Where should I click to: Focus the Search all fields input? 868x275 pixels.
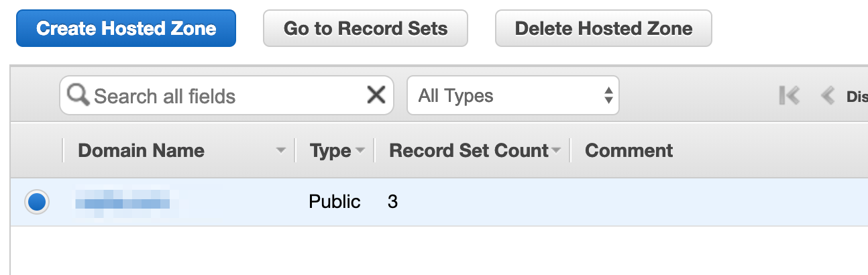click(x=227, y=95)
